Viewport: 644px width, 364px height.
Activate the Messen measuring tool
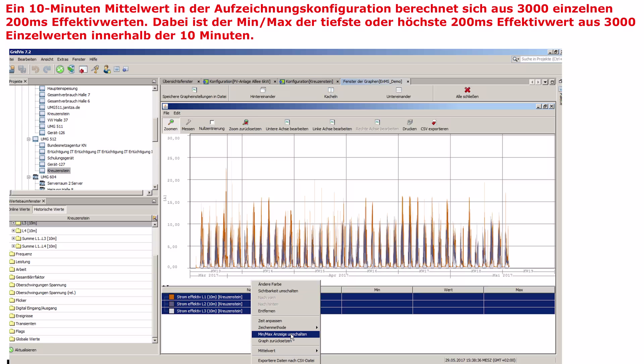coord(188,123)
